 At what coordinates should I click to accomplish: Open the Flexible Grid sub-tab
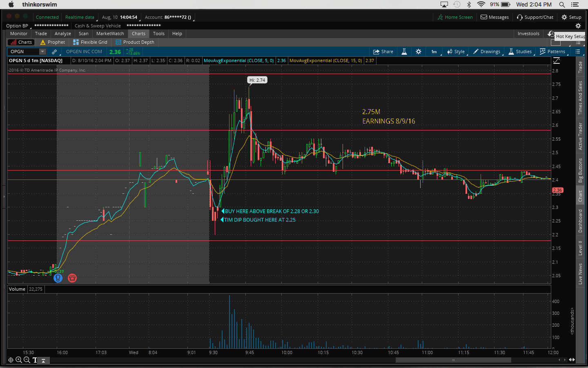coord(90,42)
